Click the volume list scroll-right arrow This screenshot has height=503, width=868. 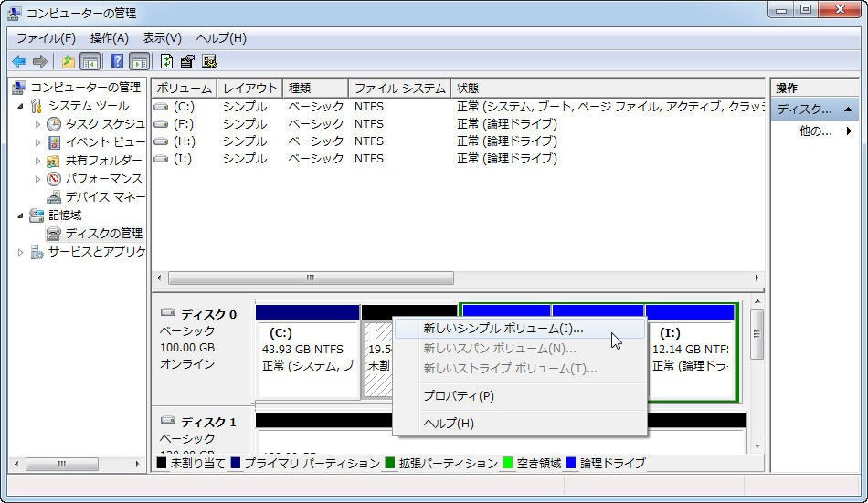tap(757, 278)
